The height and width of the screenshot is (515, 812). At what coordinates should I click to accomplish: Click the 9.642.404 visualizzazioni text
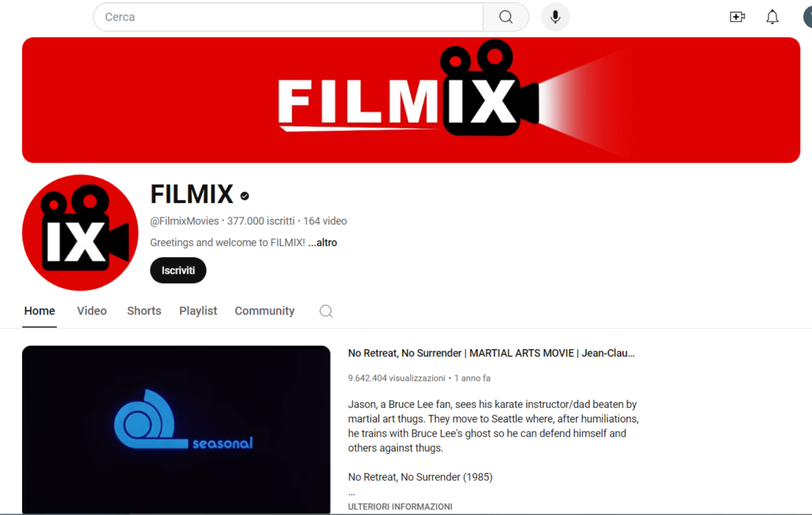click(x=396, y=379)
